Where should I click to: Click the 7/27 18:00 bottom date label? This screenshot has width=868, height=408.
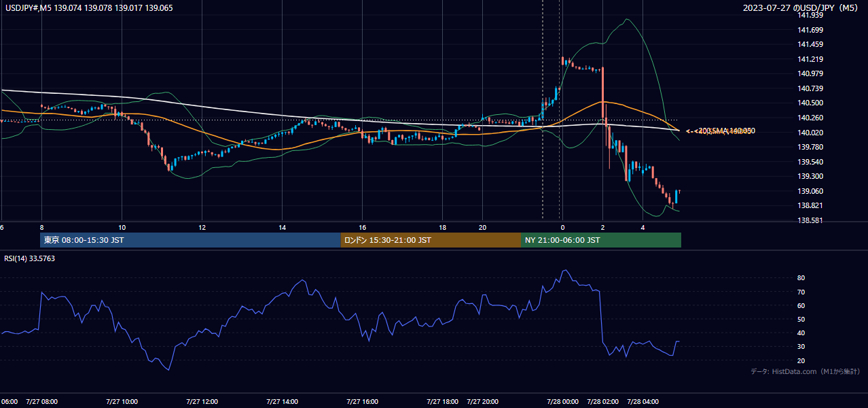click(443, 401)
